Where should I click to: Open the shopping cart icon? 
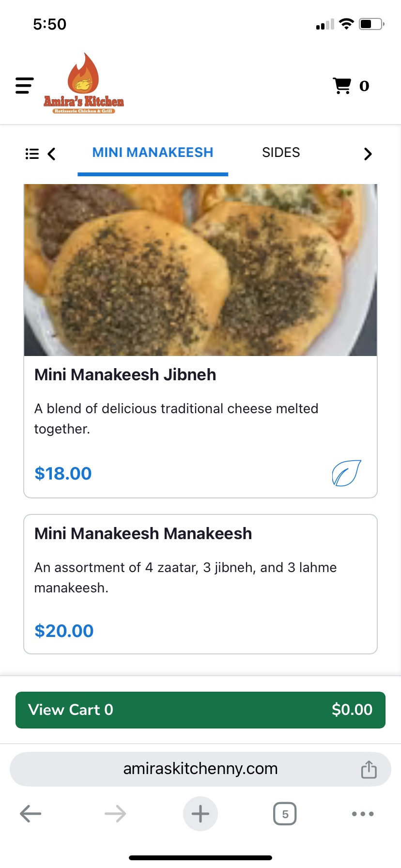[342, 86]
